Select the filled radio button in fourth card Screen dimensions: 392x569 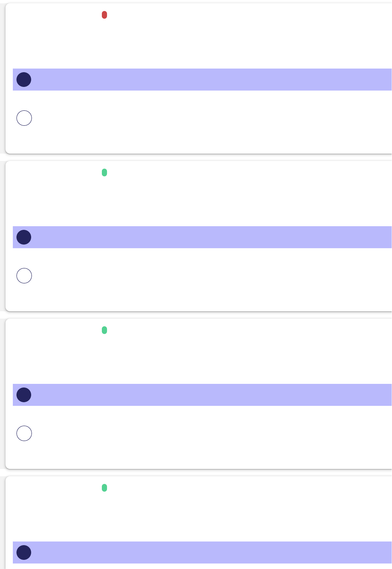click(24, 553)
